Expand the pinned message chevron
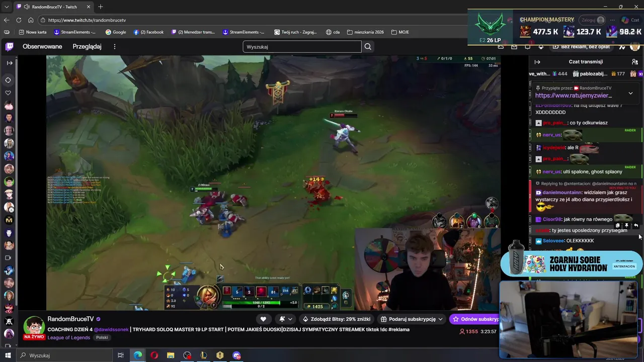The width and height of the screenshot is (644, 362). click(x=630, y=93)
